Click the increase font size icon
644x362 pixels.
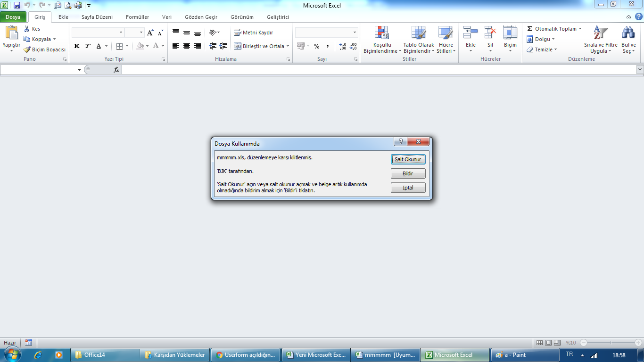pos(150,33)
